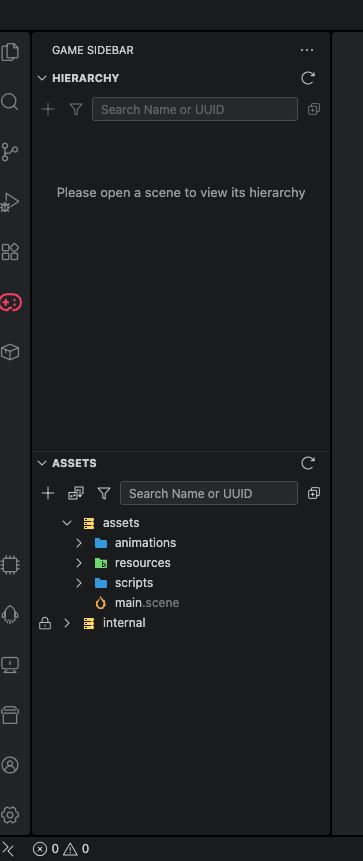Open Game Sidebar more actions menu
This screenshot has width=363, height=861.
click(x=307, y=50)
